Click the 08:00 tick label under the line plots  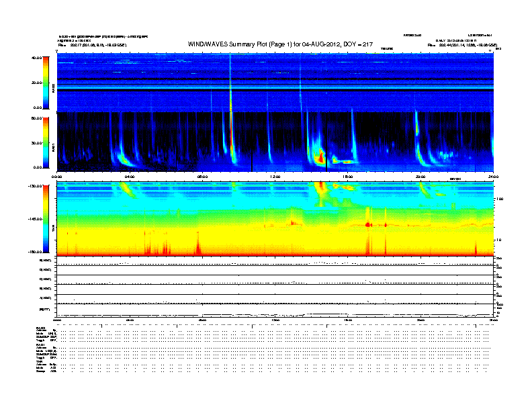[x=202, y=320]
